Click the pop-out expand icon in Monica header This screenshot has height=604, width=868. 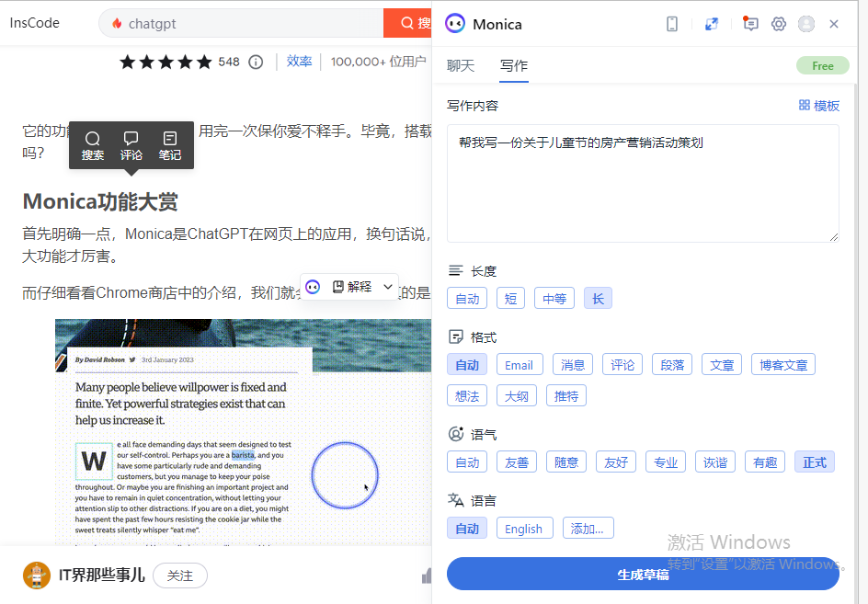pos(712,24)
